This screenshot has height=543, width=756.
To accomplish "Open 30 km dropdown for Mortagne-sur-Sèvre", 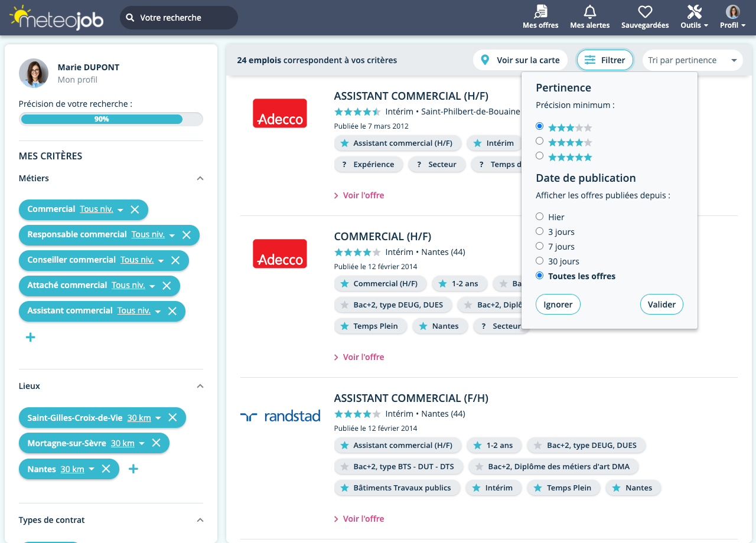I will [128, 443].
